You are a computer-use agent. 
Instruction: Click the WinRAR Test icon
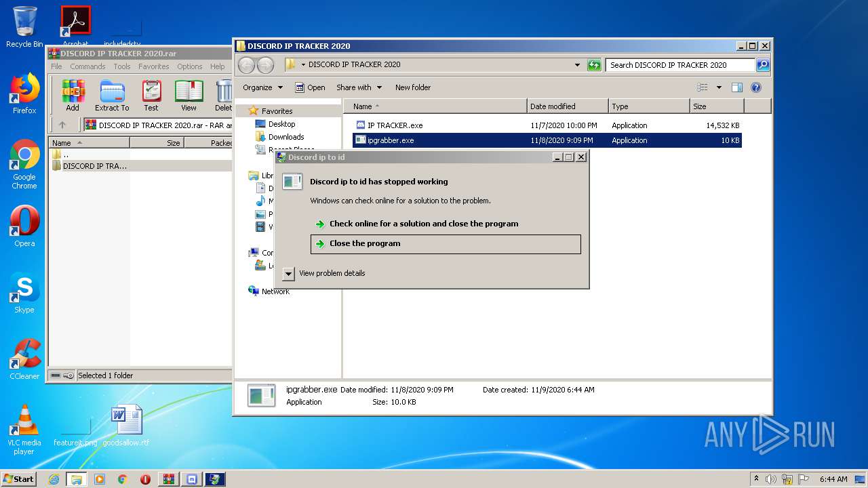[x=151, y=96]
